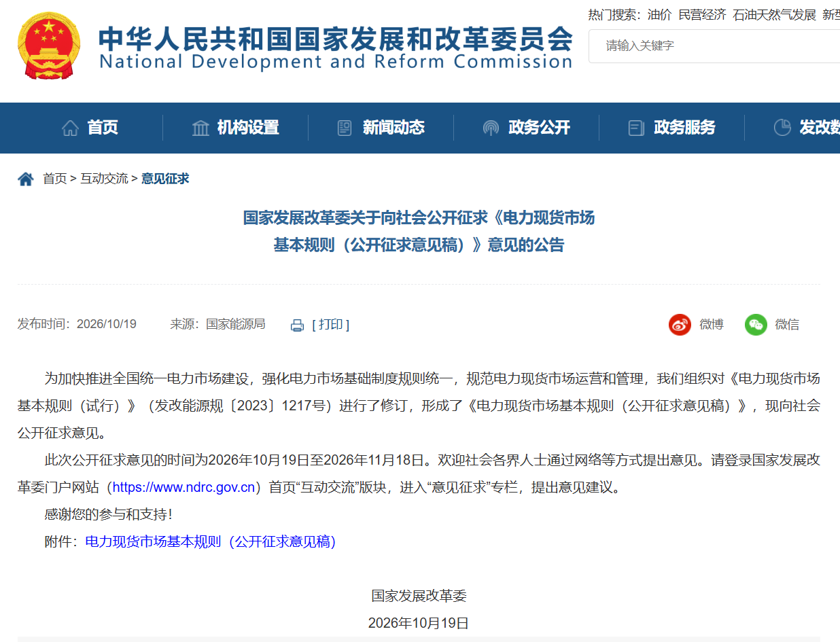Click the building icon beside 机构设置
Viewport: 840px width, 642px height.
200,128
